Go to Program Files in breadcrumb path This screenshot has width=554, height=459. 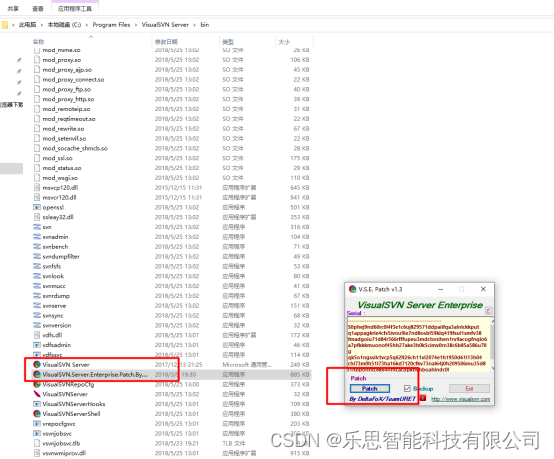click(x=111, y=25)
